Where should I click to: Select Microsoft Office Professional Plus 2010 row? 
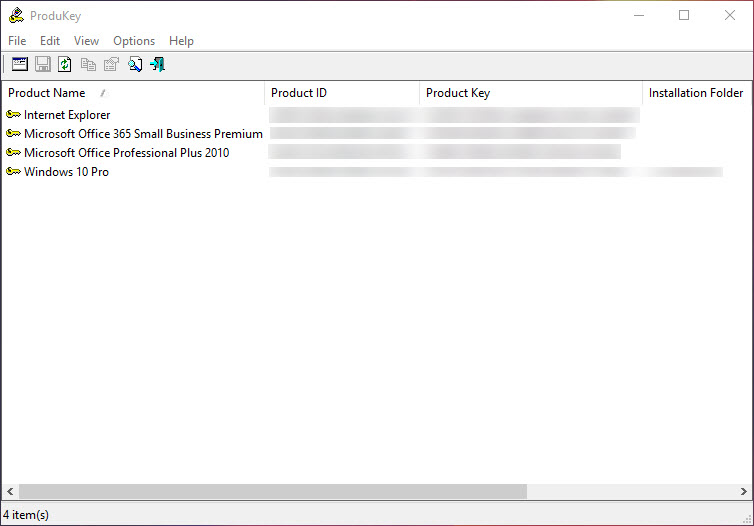click(377, 152)
